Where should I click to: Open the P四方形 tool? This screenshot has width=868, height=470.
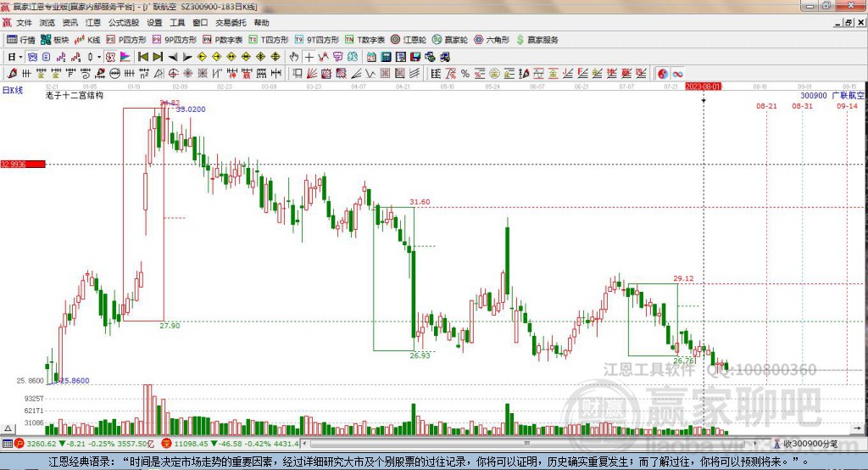(126, 40)
